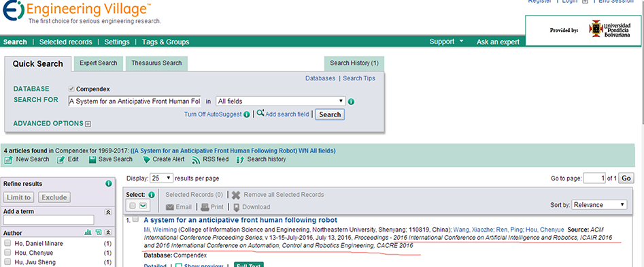This screenshot has height=267, width=644.
Task: Check author Hou, Chenyue
Action: [7, 253]
